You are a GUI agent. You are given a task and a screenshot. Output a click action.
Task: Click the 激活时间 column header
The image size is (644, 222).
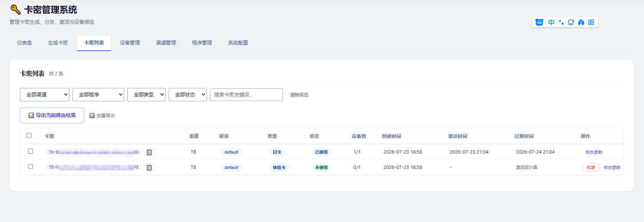[x=458, y=136]
